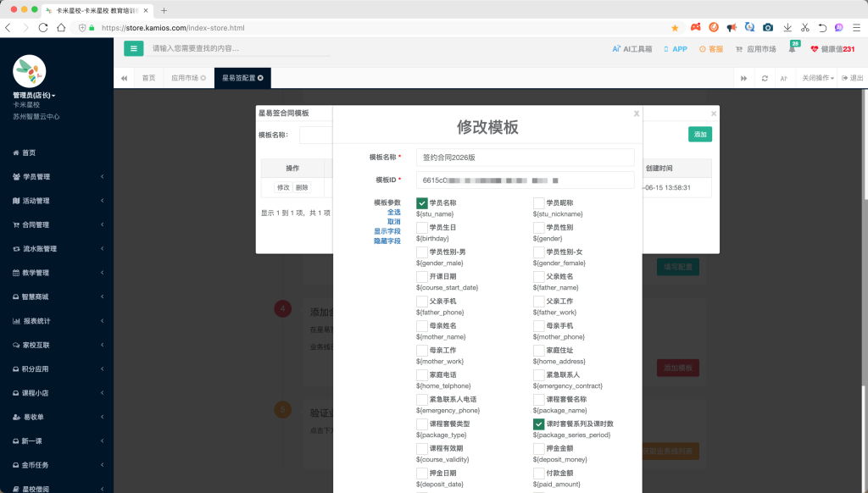Viewport: 868px width, 493px height.
Task: Click the 模板ID input field
Action: tap(526, 180)
